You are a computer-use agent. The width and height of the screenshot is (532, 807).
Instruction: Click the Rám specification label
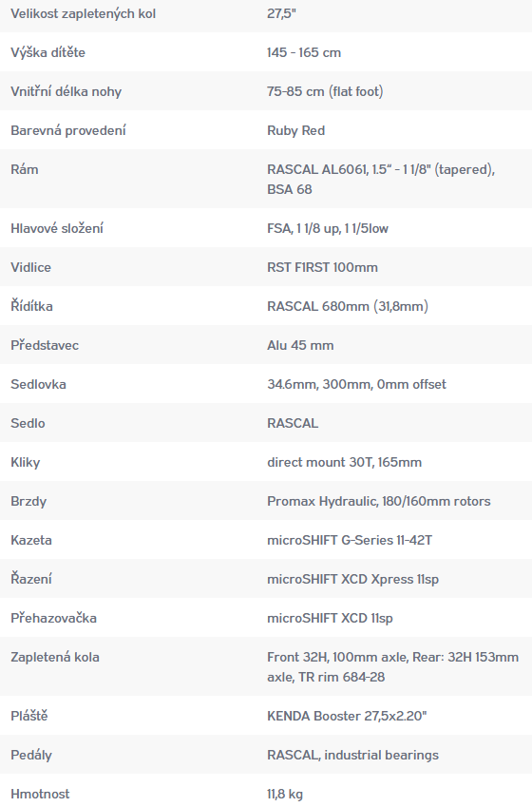24,169
